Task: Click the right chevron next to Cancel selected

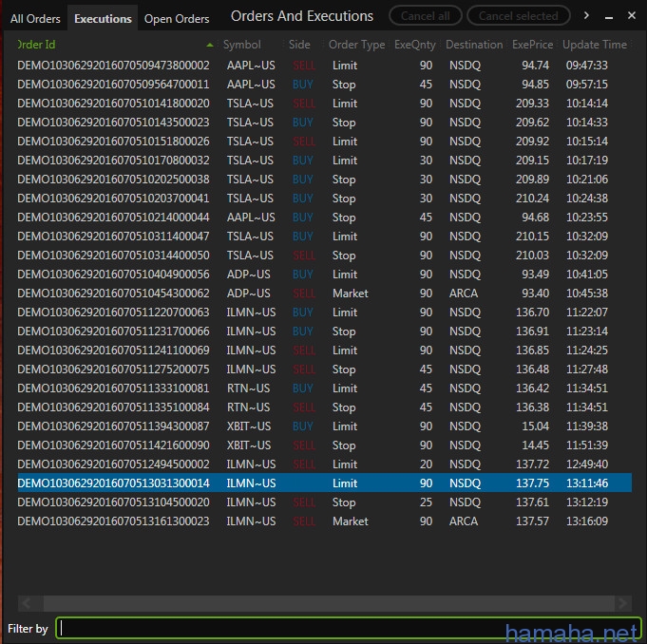Action: [586, 16]
